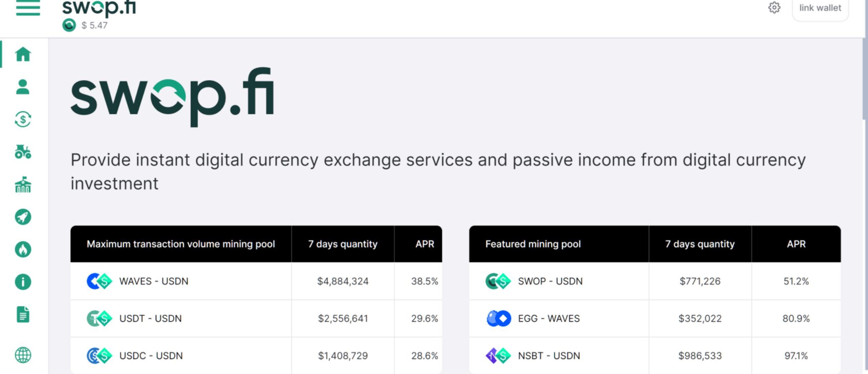Image resolution: width=868 pixels, height=374 pixels.
Task: Open the dollar exchange swap icon
Action: click(23, 119)
